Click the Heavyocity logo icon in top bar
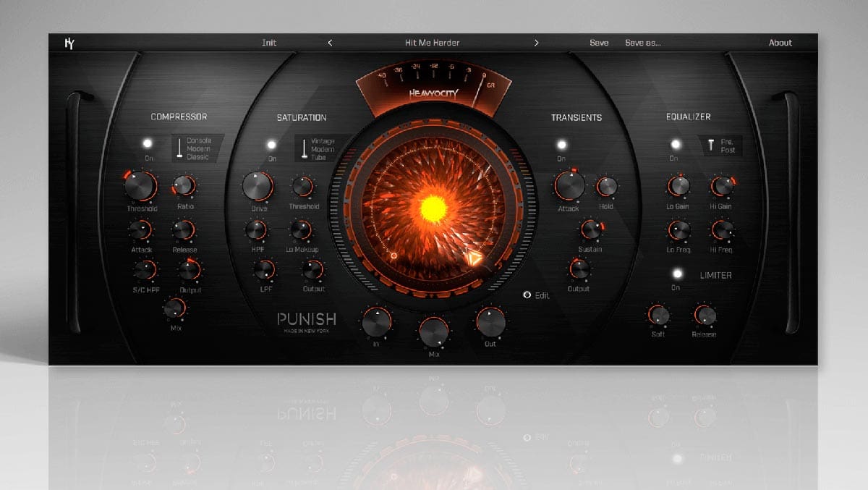Image resolution: width=868 pixels, height=490 pixels. (69, 43)
